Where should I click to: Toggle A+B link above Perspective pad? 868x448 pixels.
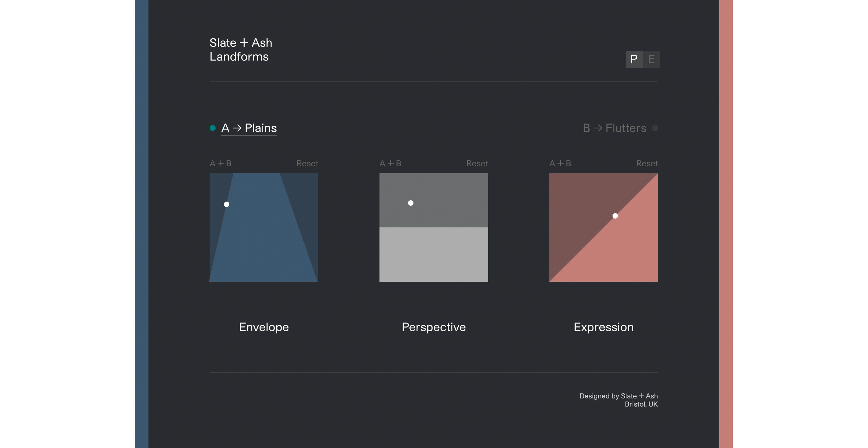pos(390,164)
